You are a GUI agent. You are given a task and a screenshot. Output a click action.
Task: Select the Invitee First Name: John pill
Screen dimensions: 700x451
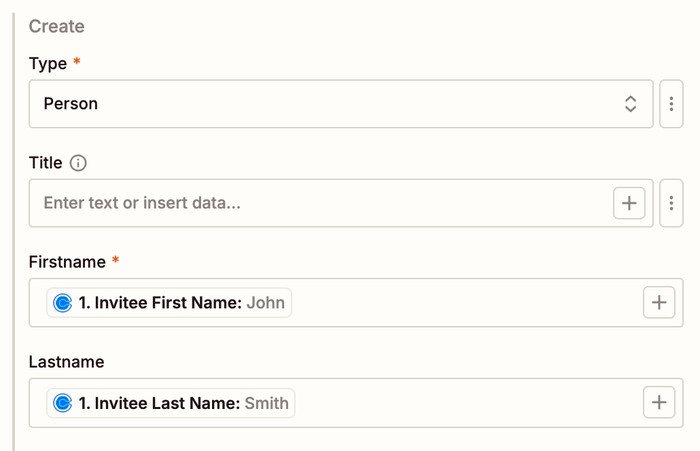[x=170, y=303]
